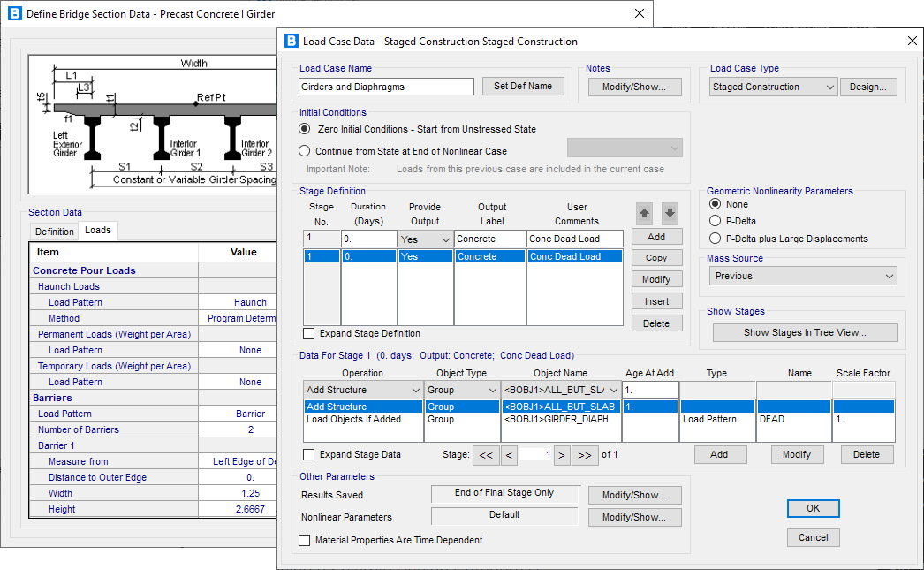Screen dimensions: 924x570
Task: Close the Load Case Data dialog
Action: [x=913, y=42]
